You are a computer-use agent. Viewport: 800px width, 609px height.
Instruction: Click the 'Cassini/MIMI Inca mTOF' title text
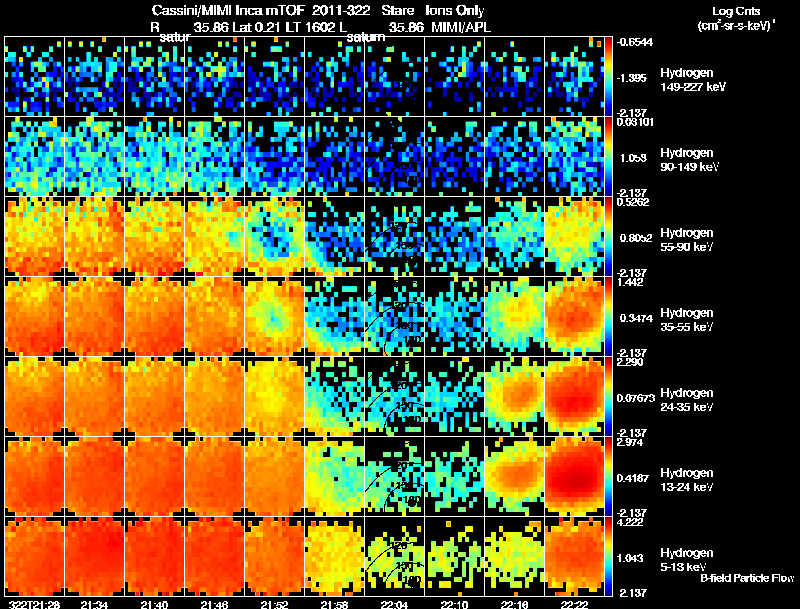tap(228, 10)
